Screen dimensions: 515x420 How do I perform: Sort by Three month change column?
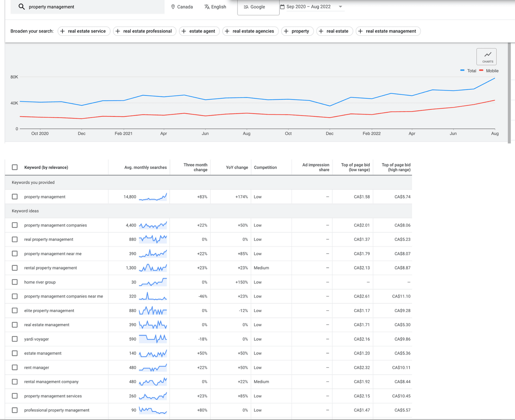(195, 167)
